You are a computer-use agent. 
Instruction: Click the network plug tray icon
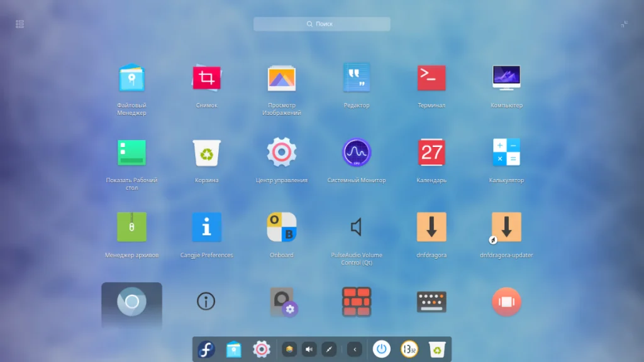coord(329,349)
